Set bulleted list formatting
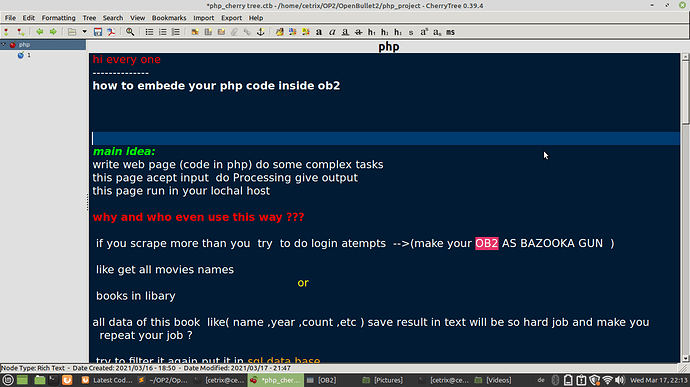The height and width of the screenshot is (387, 690). point(149,32)
